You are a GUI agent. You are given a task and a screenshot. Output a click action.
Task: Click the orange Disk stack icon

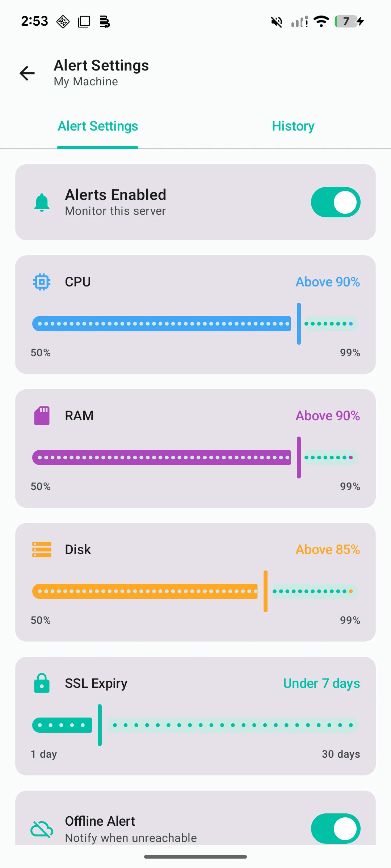pyautogui.click(x=41, y=549)
